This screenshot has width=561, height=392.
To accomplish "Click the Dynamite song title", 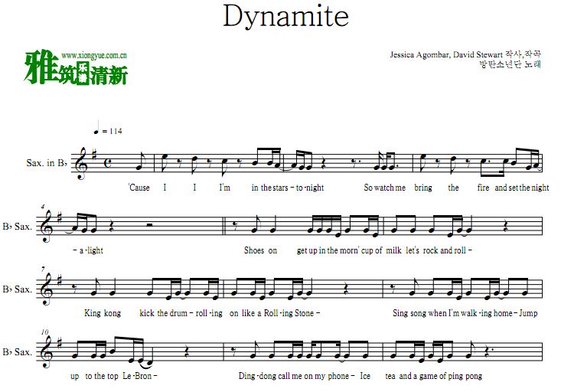I will point(285,15).
